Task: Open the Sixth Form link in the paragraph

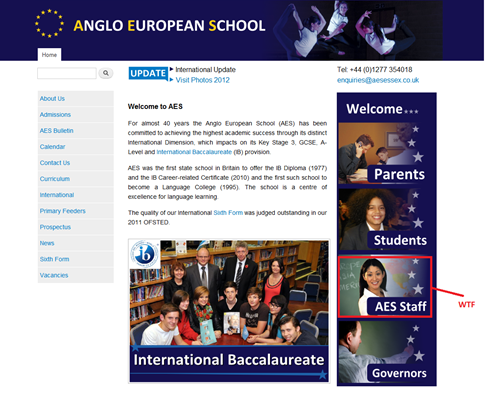Action: point(228,213)
